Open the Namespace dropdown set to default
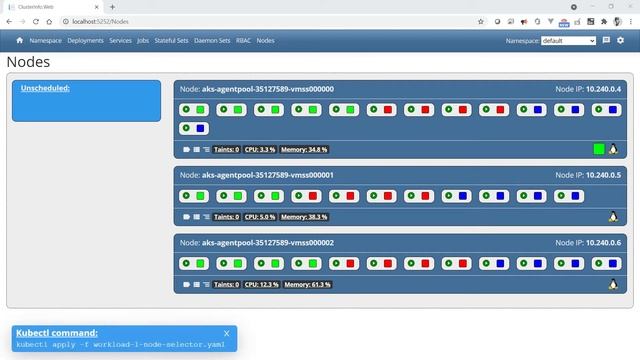 568,41
